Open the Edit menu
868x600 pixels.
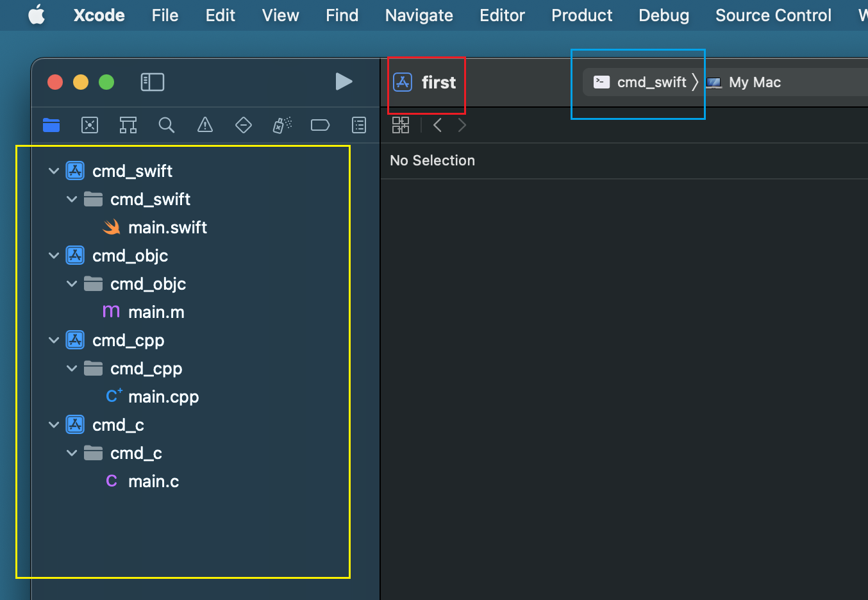(221, 15)
